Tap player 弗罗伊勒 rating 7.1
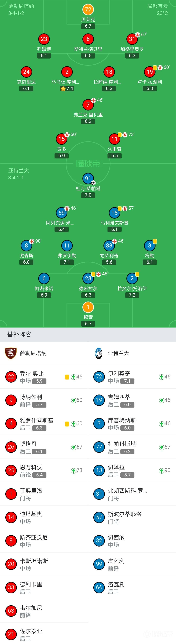The height and width of the screenshot is (644, 176). coord(67,262)
